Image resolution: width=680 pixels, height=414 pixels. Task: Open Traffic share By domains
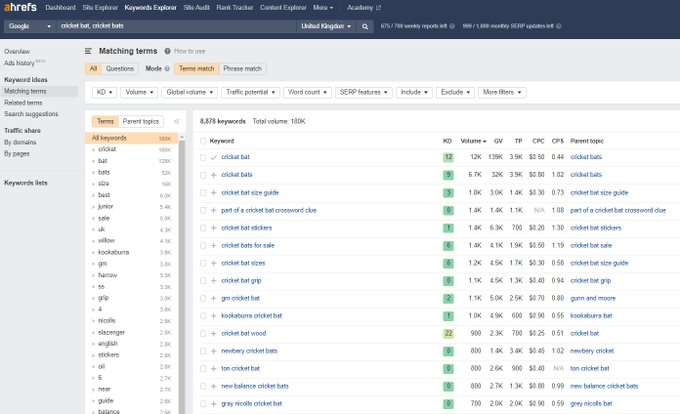[20, 143]
